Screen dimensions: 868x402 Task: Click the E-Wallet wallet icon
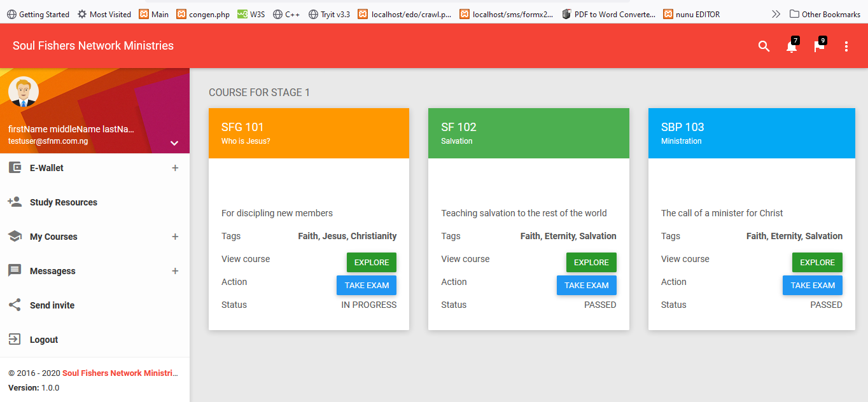tap(15, 168)
